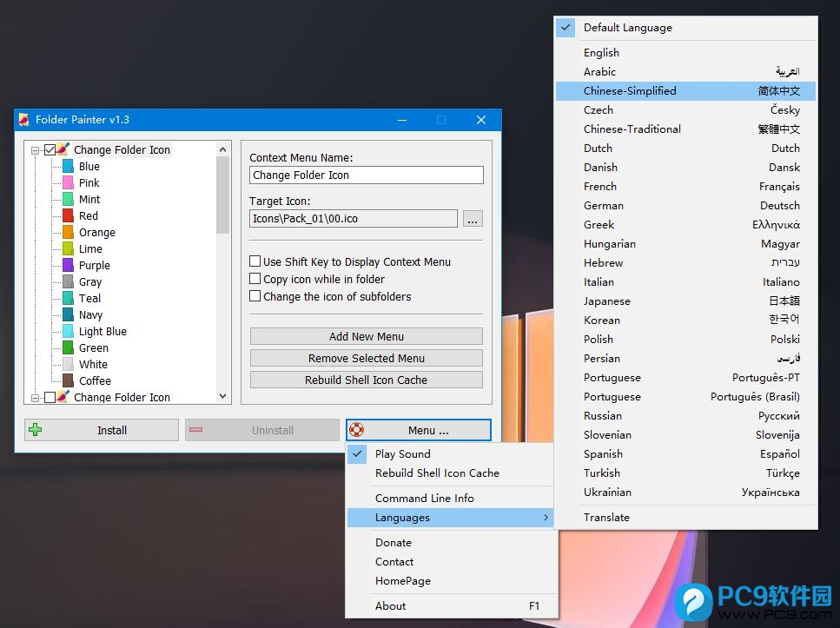Viewport: 840px width, 628px height.
Task: Click Translate at bottom of language menu
Action: coord(685,518)
